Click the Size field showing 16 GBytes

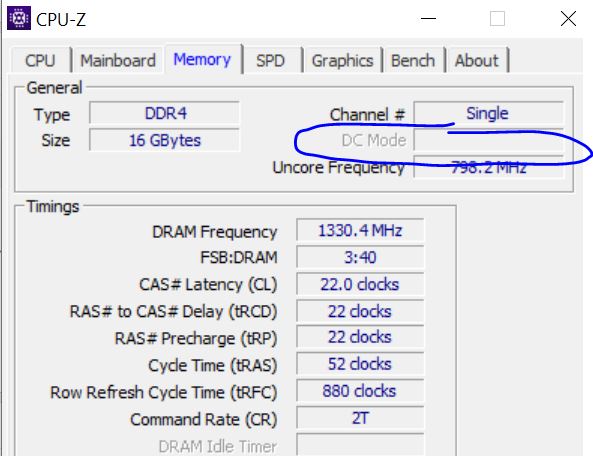point(165,140)
